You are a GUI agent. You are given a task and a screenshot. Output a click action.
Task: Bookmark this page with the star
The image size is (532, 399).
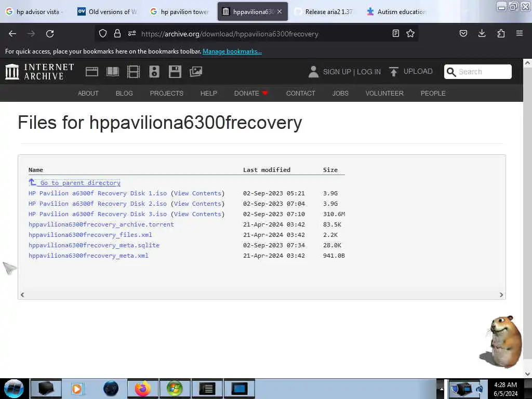coord(410,33)
